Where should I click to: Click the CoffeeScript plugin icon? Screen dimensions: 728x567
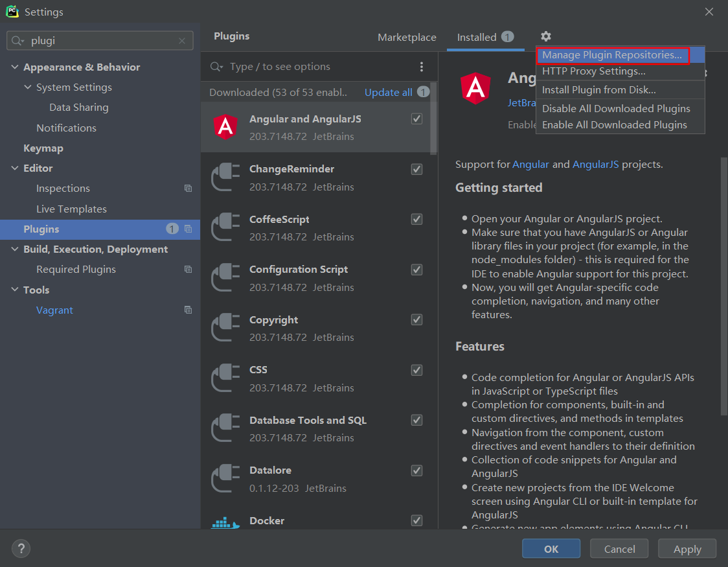(225, 227)
